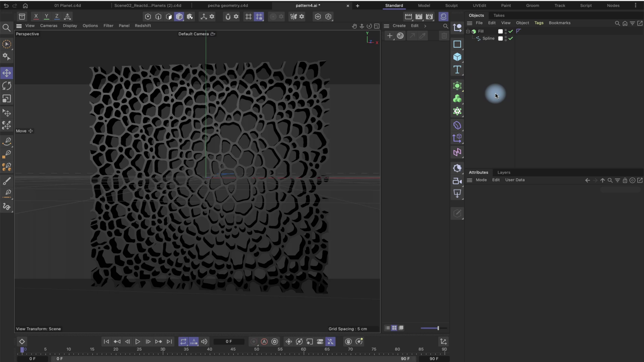Add a Text spline object
The image size is (644, 362).
tap(457, 70)
